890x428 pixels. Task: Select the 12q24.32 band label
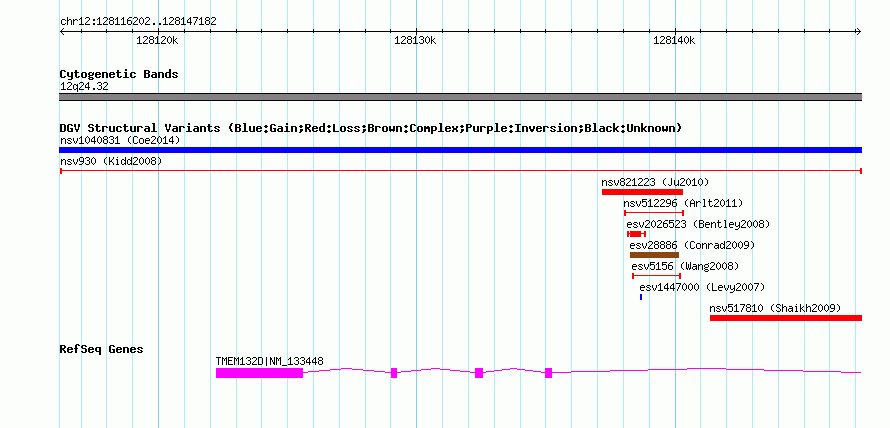pos(84,87)
